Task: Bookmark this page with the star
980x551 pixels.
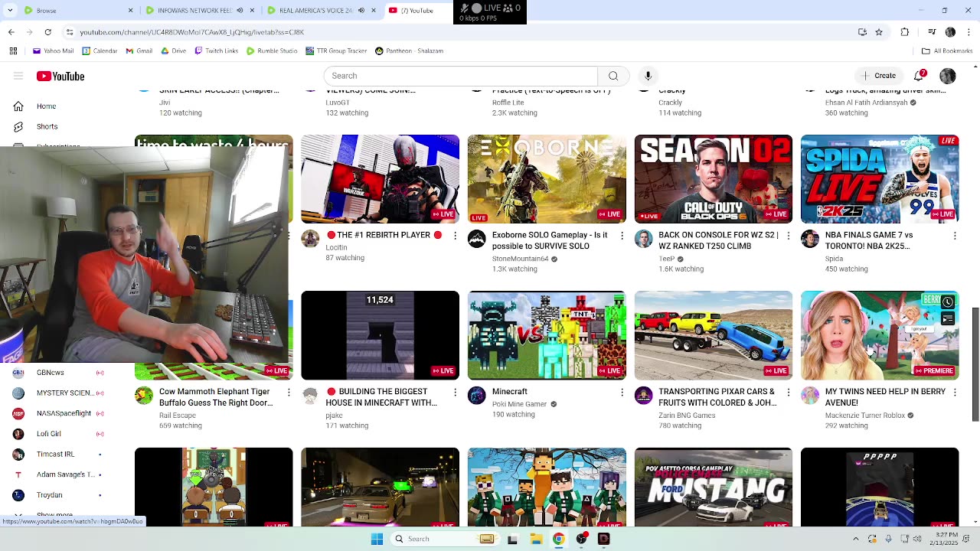Action: 879,32
